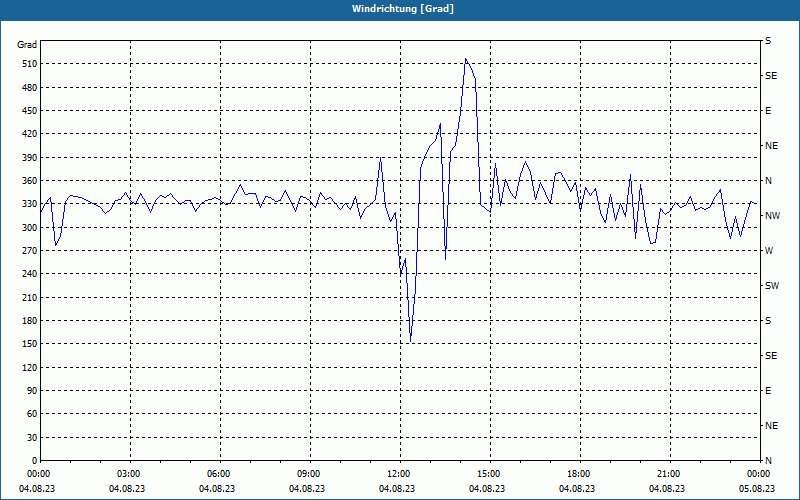Screen dimensions: 800x500
Task: Select the '18:00' time label
Action: 579,474
